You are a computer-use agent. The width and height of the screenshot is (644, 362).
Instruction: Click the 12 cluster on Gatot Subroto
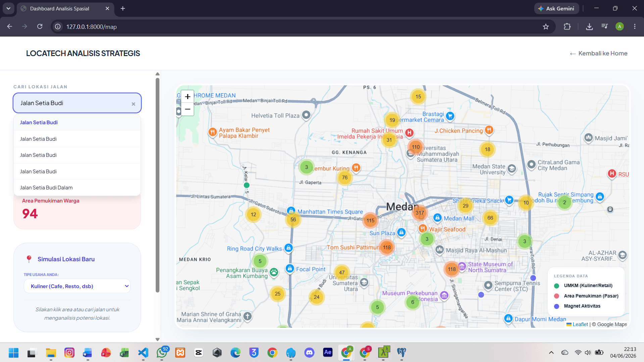(253, 215)
